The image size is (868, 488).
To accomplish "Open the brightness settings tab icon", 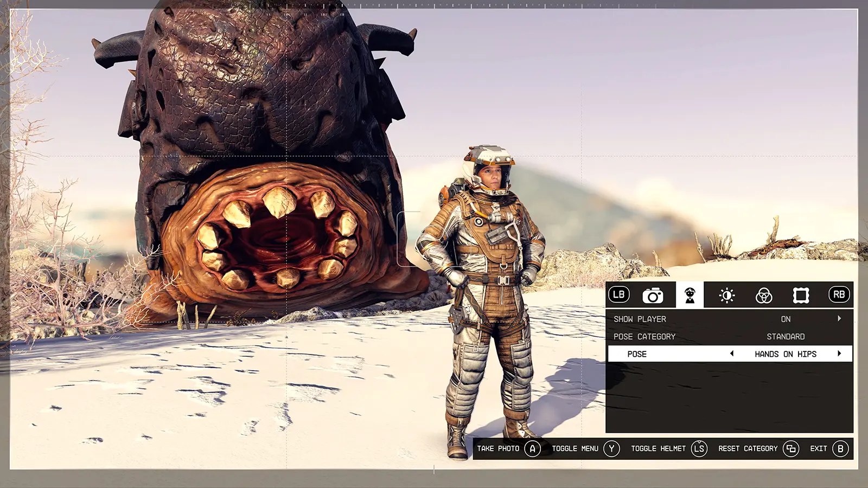I will pyautogui.click(x=727, y=296).
